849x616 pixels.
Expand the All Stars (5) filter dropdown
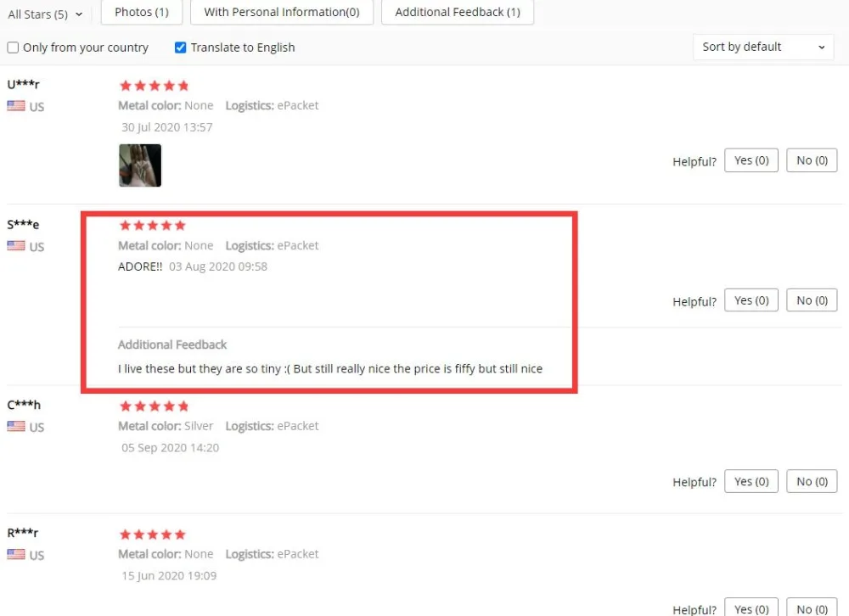click(45, 14)
